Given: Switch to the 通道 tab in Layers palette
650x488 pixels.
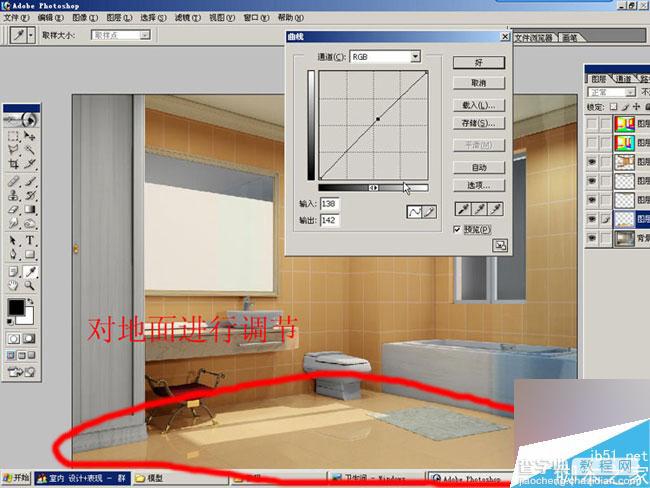Looking at the screenshot, I should (623, 79).
